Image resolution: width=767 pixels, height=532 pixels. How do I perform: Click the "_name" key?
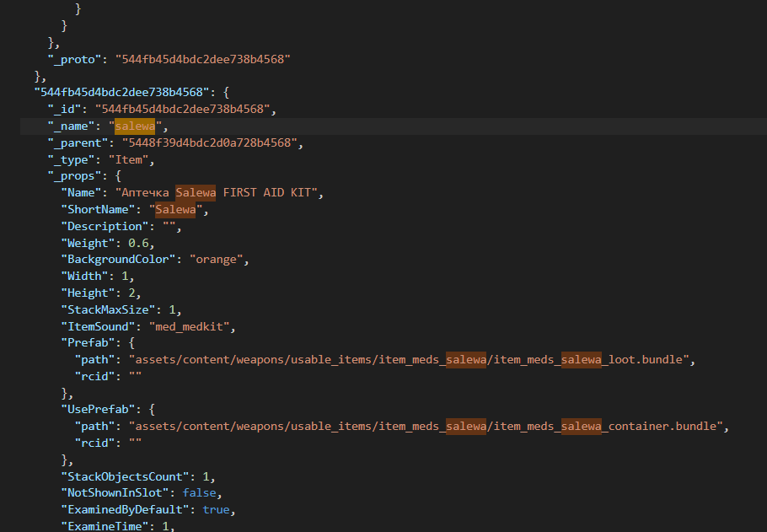click(71, 126)
